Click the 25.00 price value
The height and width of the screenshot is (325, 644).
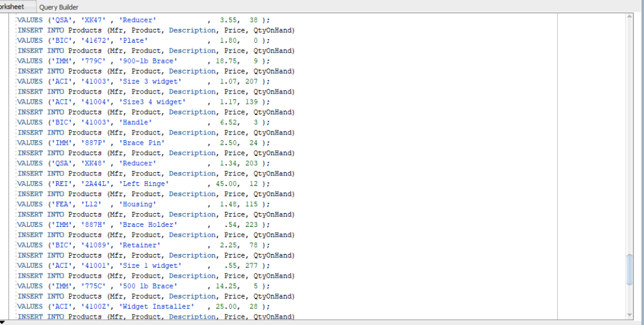[226, 307]
